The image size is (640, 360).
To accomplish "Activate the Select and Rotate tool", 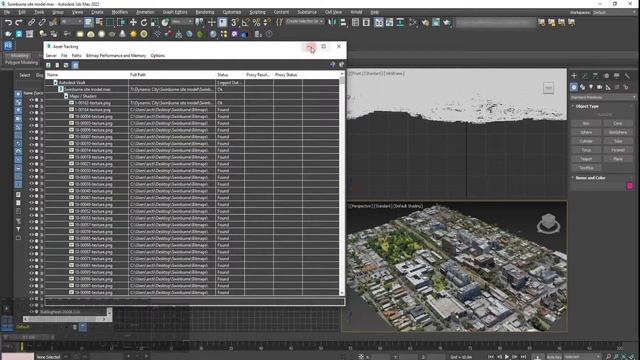I will (x=144, y=22).
